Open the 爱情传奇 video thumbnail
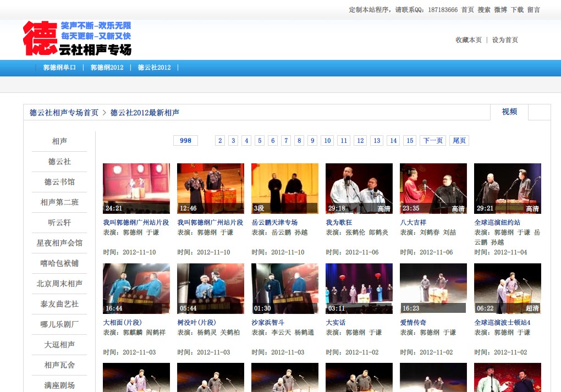Image resolution: width=561 pixels, height=392 pixels. (x=433, y=289)
